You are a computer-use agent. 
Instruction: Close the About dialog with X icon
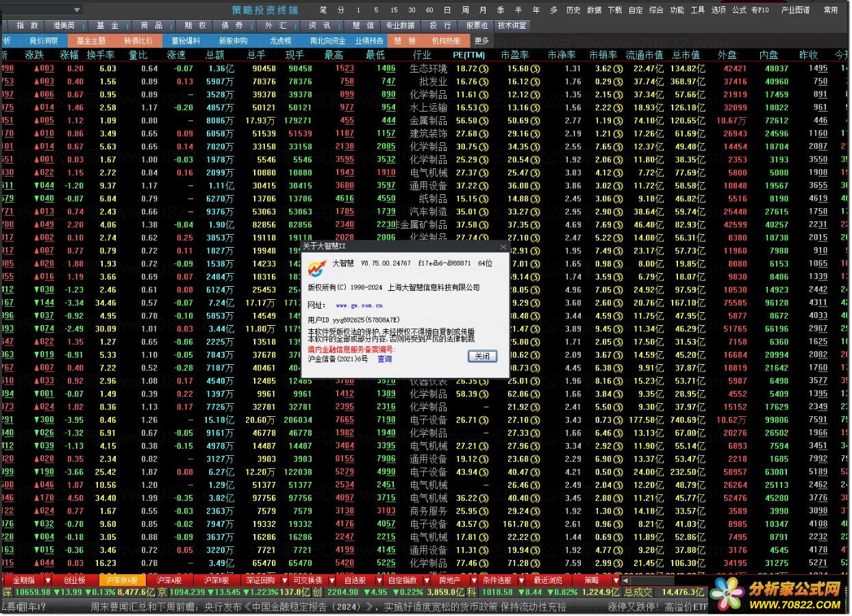pos(503,247)
